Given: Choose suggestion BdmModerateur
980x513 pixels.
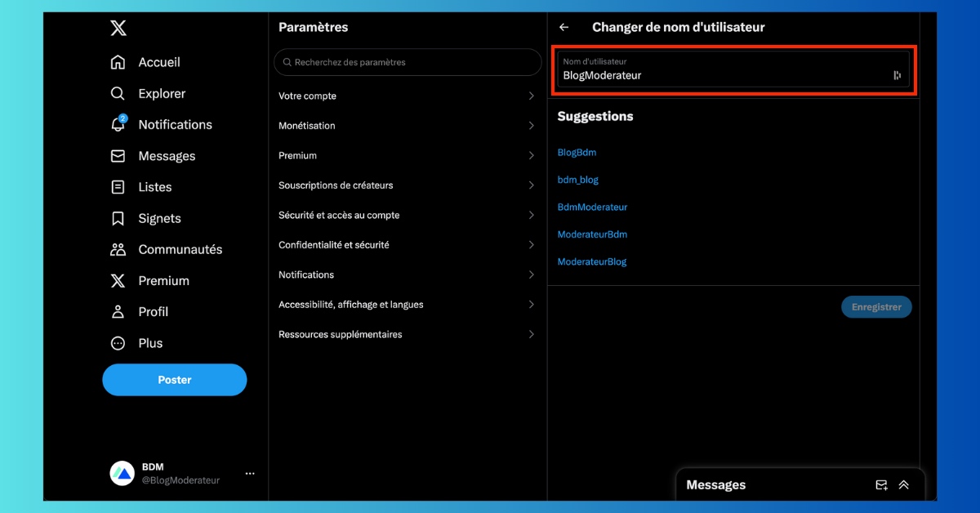Looking at the screenshot, I should (x=592, y=207).
